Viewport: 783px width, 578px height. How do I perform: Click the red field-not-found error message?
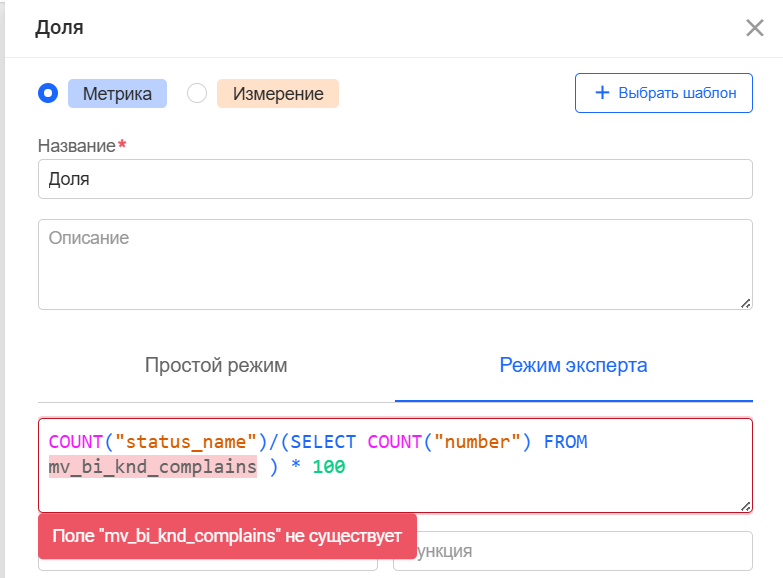click(x=226, y=536)
